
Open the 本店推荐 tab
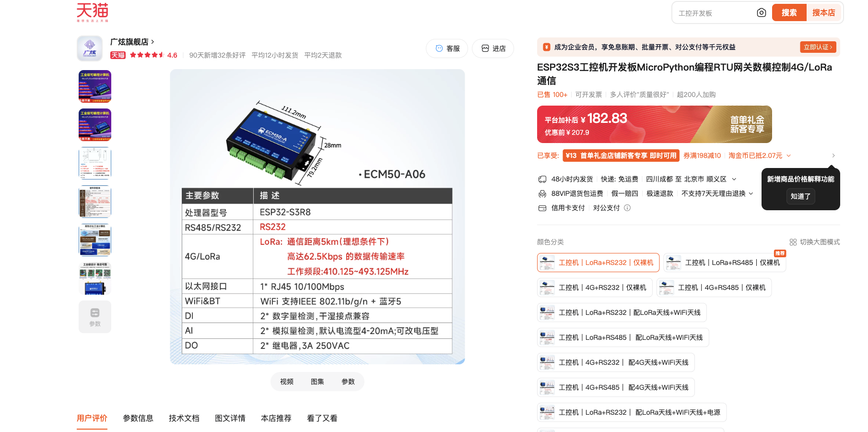click(276, 418)
